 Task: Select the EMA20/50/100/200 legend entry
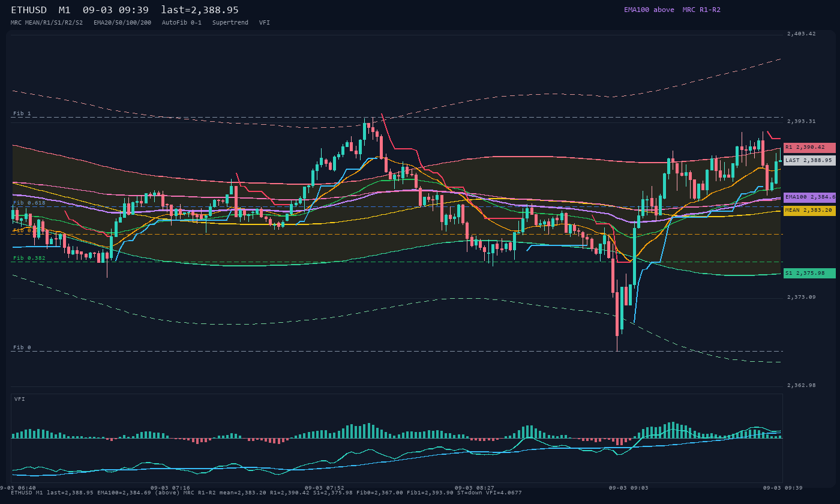(x=122, y=22)
